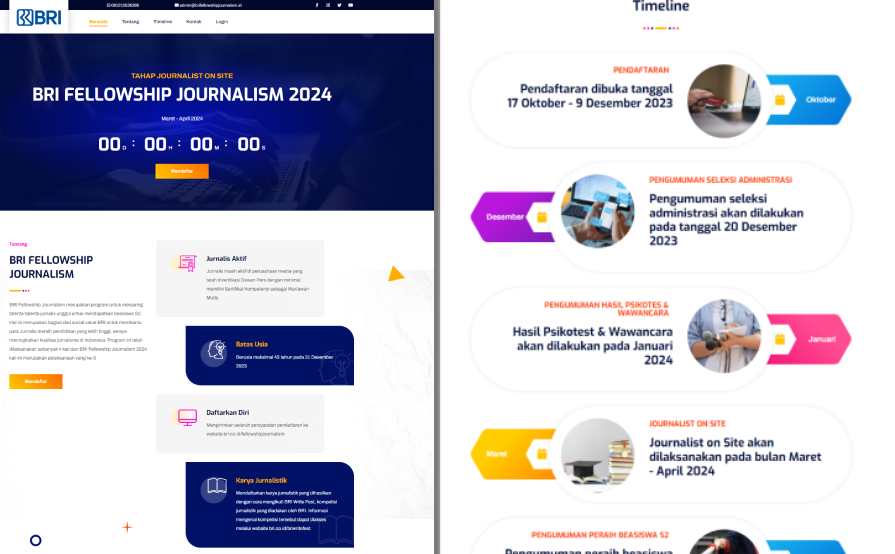Click the head-lightbulb icon beside Batas Usia
Image resolution: width=895 pixels, height=554 pixels.
point(215,350)
